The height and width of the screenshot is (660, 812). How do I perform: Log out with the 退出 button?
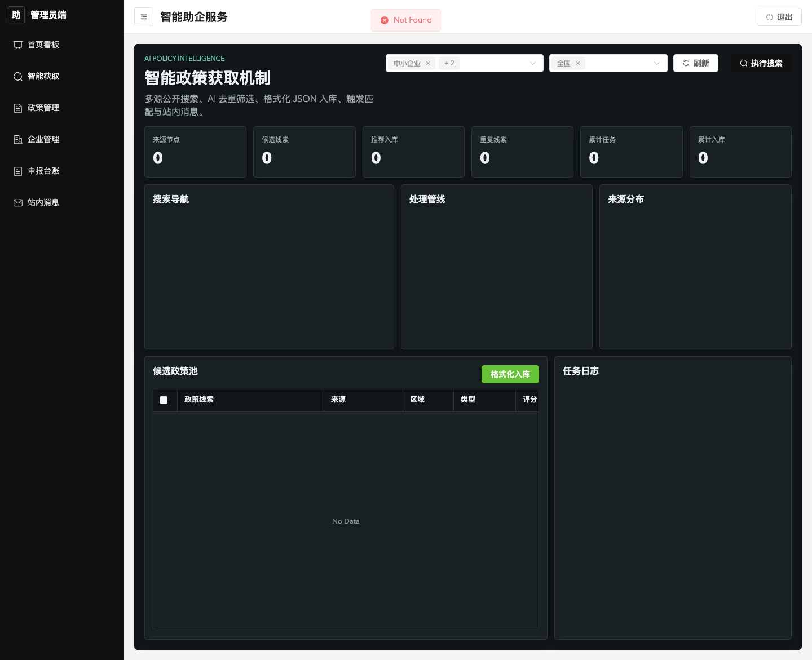pos(779,17)
